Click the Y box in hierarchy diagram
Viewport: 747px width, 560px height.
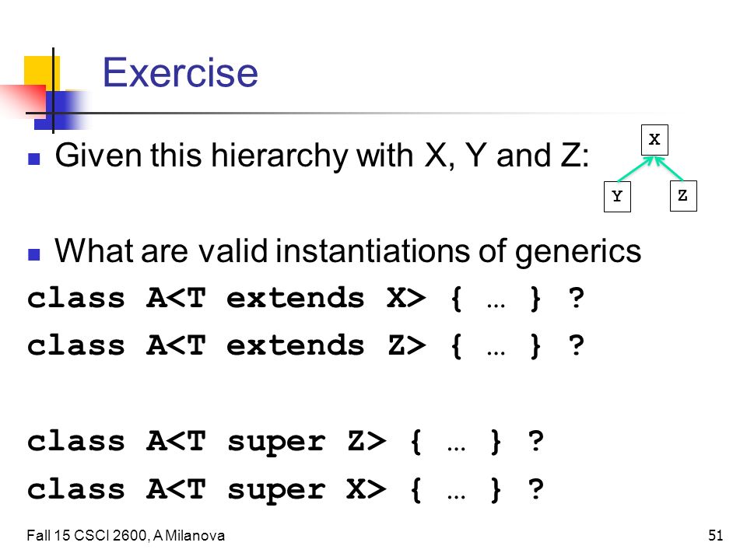click(x=617, y=196)
